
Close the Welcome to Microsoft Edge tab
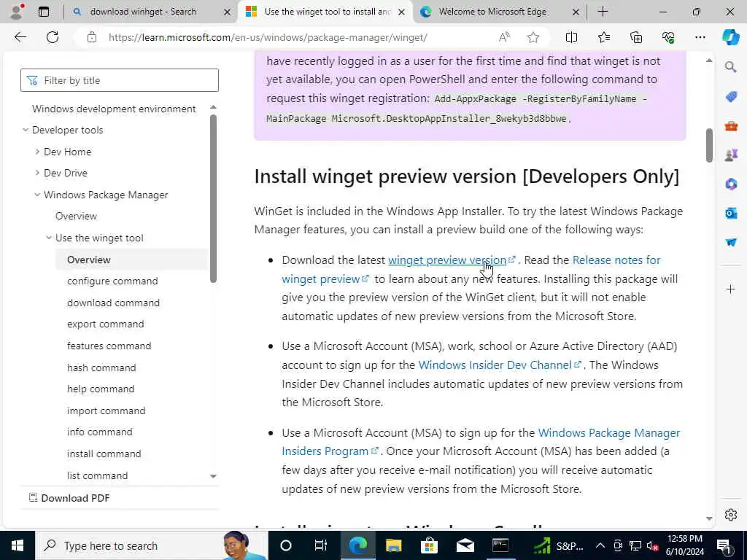pyautogui.click(x=576, y=12)
